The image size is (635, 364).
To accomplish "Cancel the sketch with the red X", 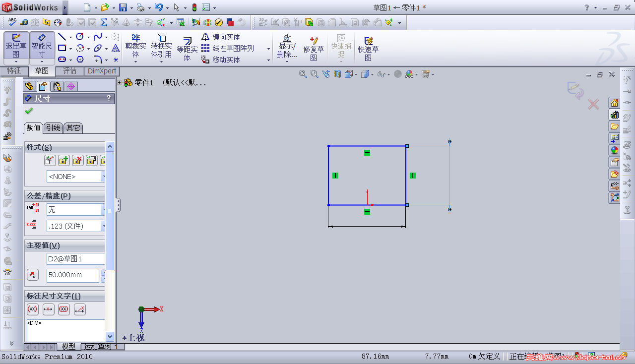I will coord(593,104).
